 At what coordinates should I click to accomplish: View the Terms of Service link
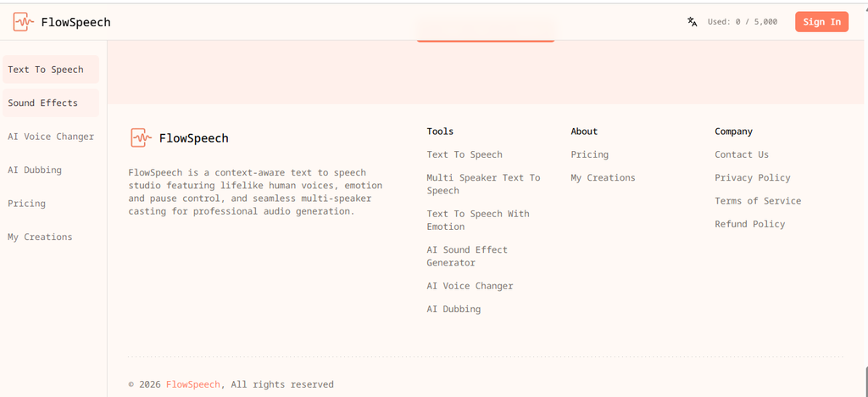tap(757, 201)
